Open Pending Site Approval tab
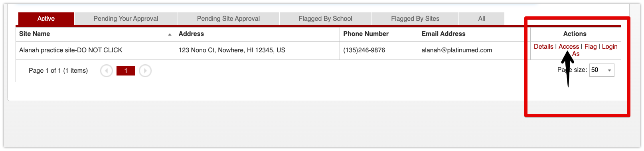The height and width of the screenshot is (151, 644). [x=228, y=19]
